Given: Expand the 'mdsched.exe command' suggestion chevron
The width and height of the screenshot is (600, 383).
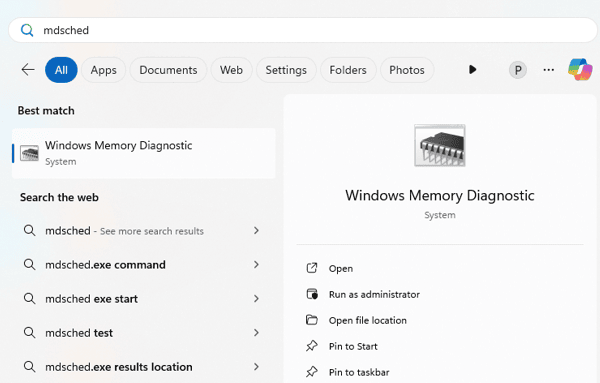Looking at the screenshot, I should pyautogui.click(x=256, y=264).
